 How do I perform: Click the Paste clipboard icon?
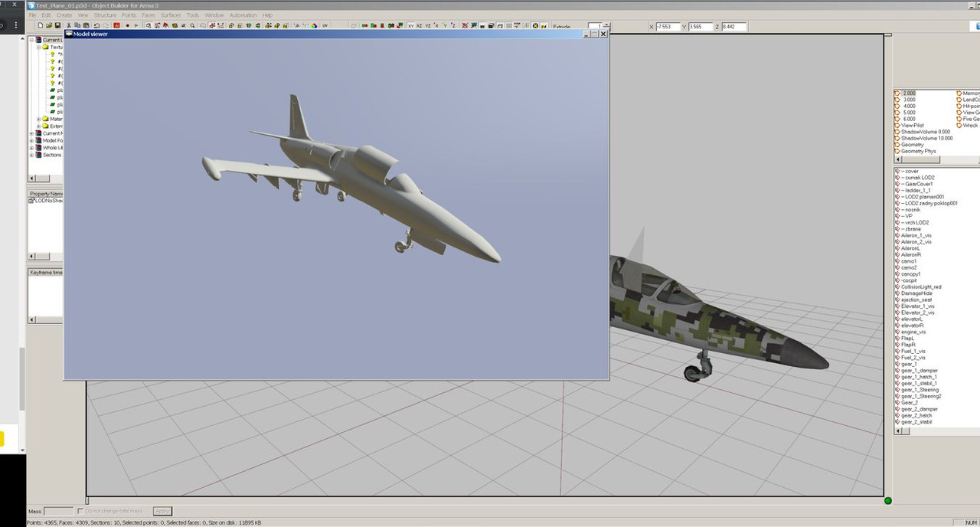click(86, 25)
